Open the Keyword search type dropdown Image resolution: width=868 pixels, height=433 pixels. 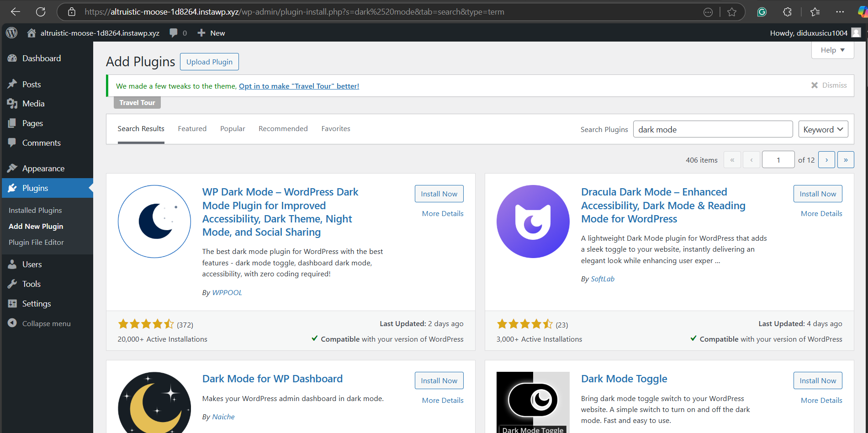click(x=823, y=129)
